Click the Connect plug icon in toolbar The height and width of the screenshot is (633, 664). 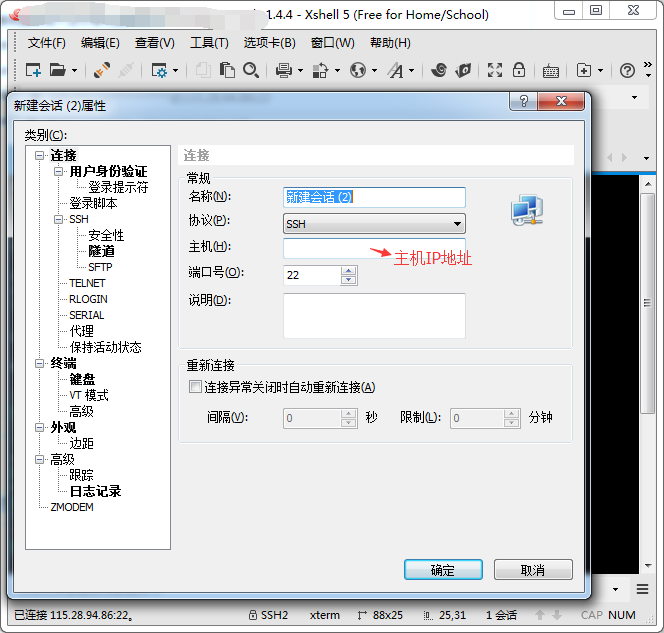click(x=102, y=70)
